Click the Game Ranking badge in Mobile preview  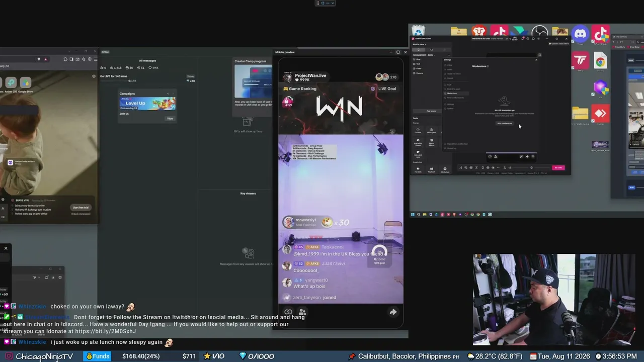click(300, 88)
